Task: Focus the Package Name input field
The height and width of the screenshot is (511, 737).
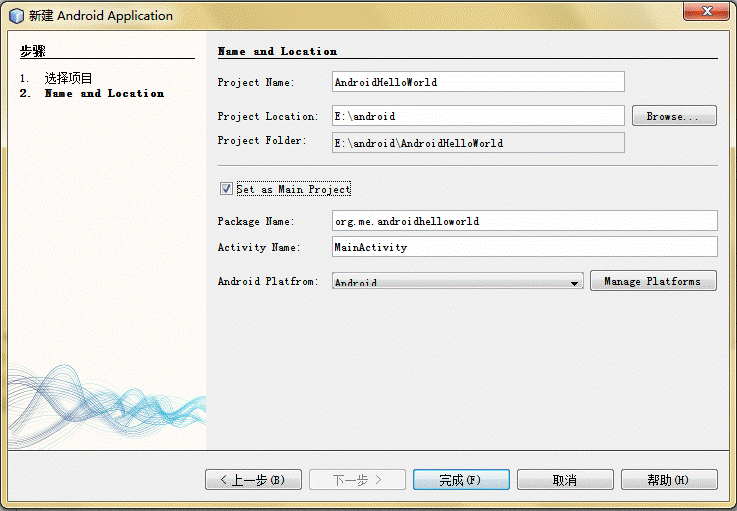Action: [525, 220]
